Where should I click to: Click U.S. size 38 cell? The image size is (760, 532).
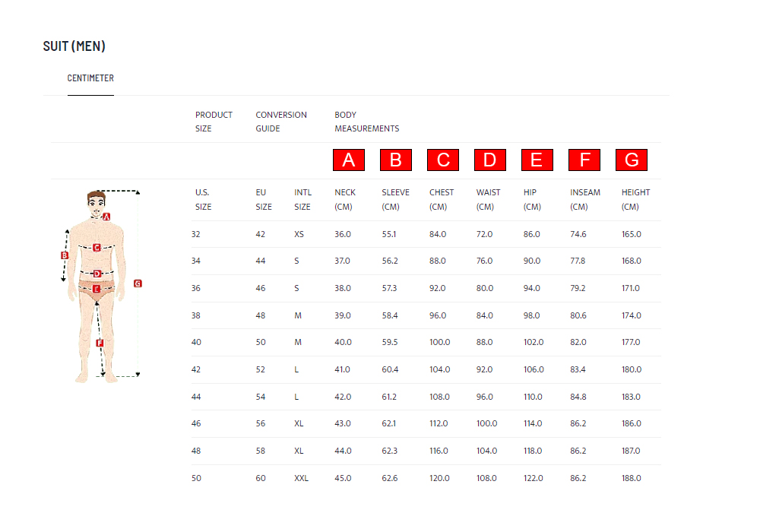[196, 315]
